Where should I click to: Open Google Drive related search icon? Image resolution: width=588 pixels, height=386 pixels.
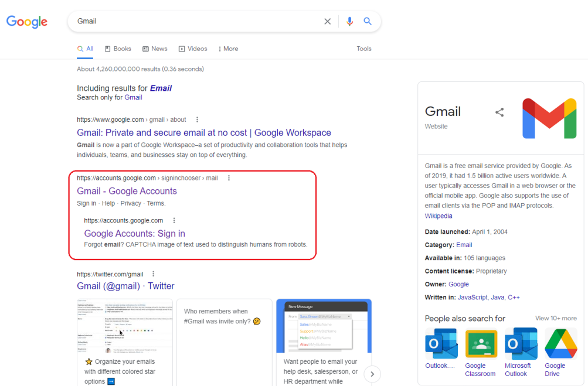click(x=560, y=343)
